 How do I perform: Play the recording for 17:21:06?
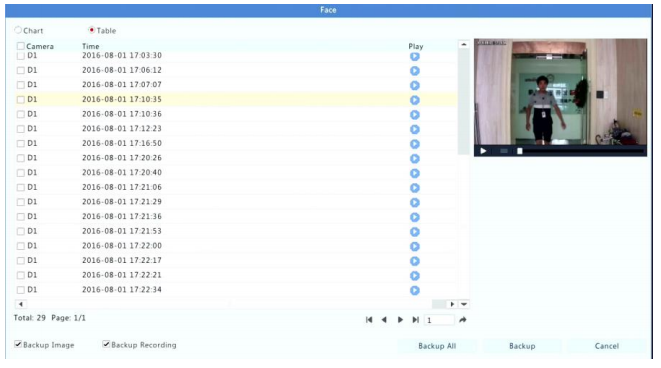click(415, 188)
